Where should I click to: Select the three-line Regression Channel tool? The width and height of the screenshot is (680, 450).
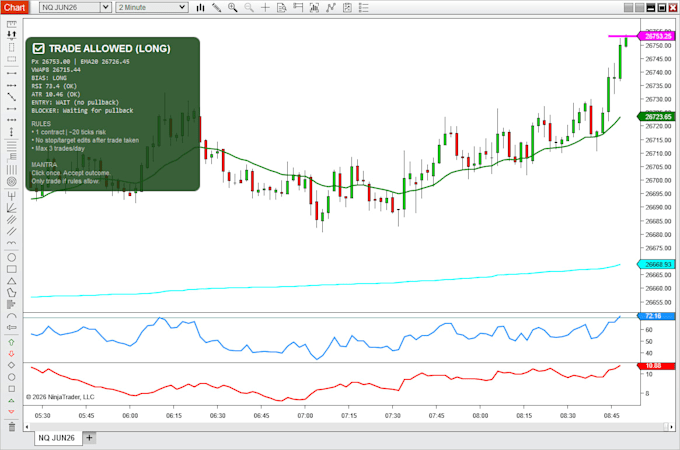(12, 219)
